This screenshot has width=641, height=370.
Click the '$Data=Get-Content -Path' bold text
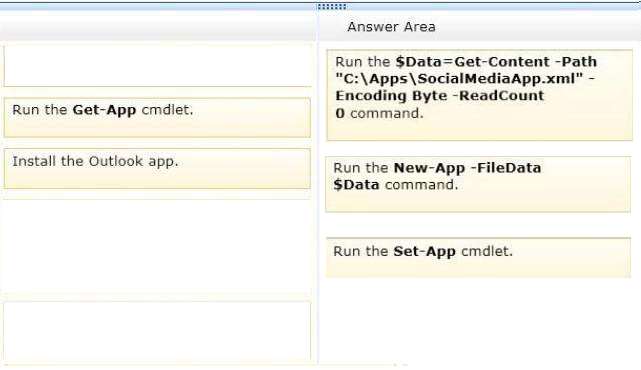[496, 62]
